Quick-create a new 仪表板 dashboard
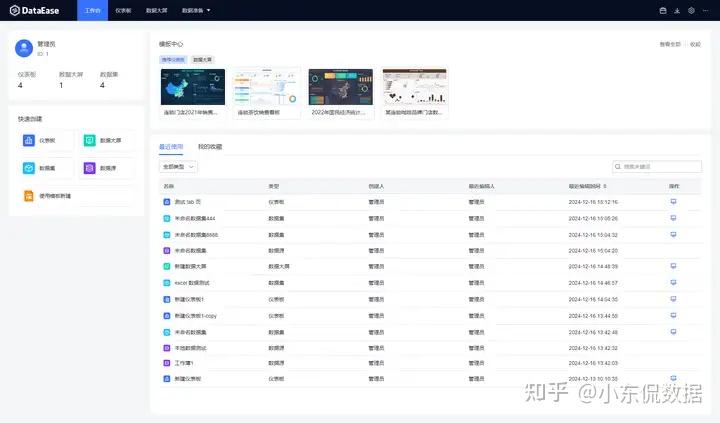 [47, 141]
